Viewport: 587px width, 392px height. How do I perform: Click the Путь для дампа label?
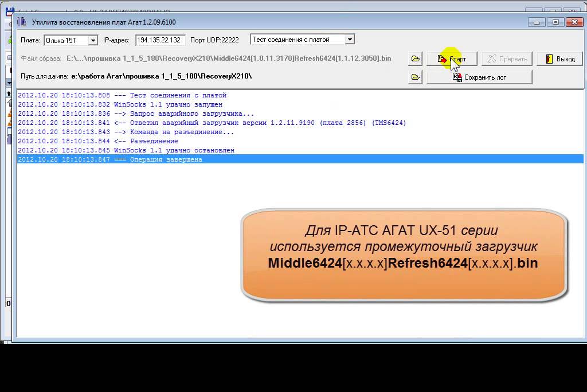[44, 76]
